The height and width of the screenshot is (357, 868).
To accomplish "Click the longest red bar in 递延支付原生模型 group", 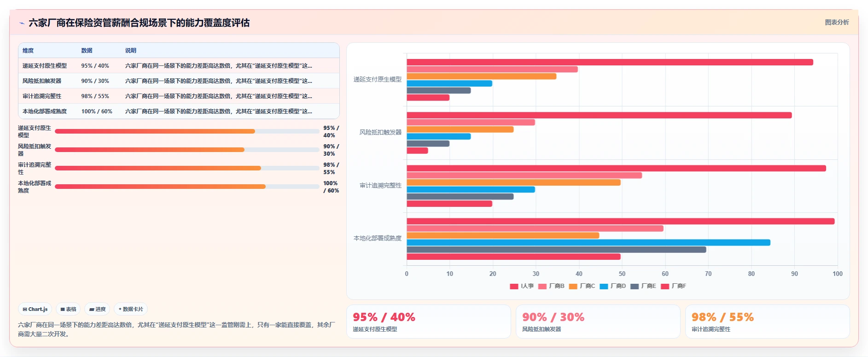I will pyautogui.click(x=610, y=62).
